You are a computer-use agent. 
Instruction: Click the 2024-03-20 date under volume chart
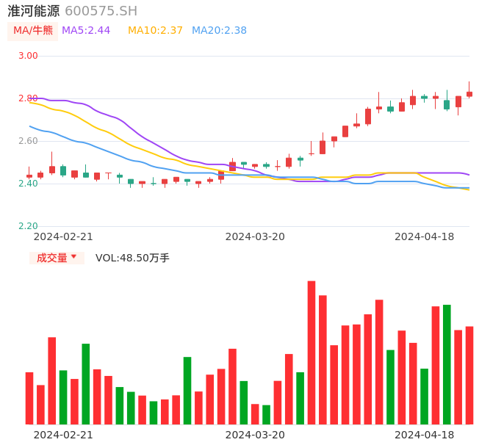255,435
